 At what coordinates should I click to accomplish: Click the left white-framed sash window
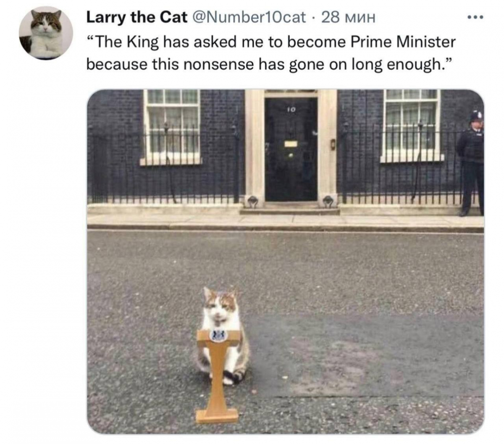172,127
